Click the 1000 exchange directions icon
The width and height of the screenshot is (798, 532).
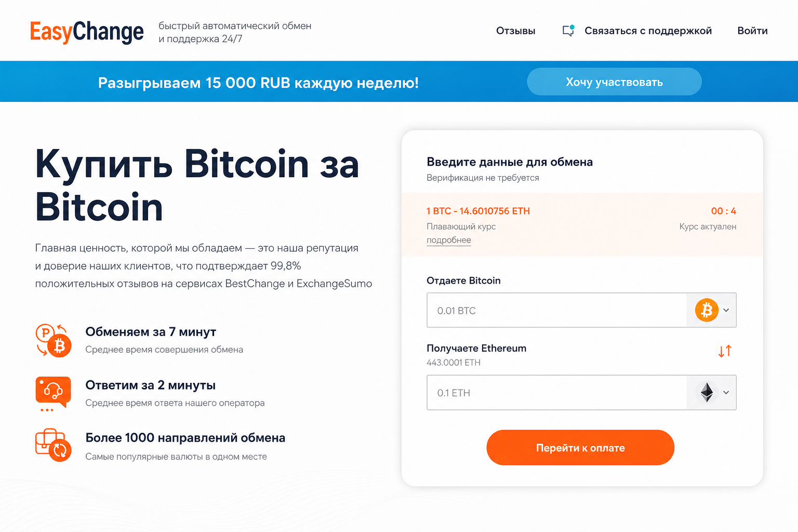[x=53, y=445]
